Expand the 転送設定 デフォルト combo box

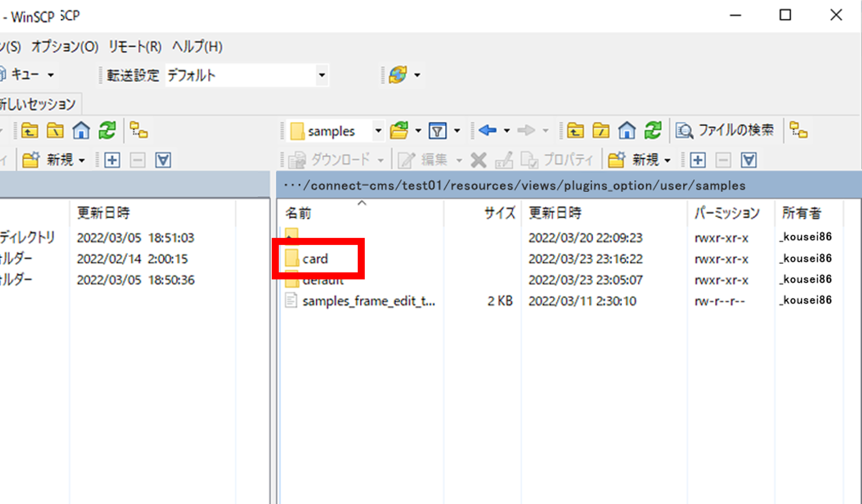pyautogui.click(x=322, y=75)
